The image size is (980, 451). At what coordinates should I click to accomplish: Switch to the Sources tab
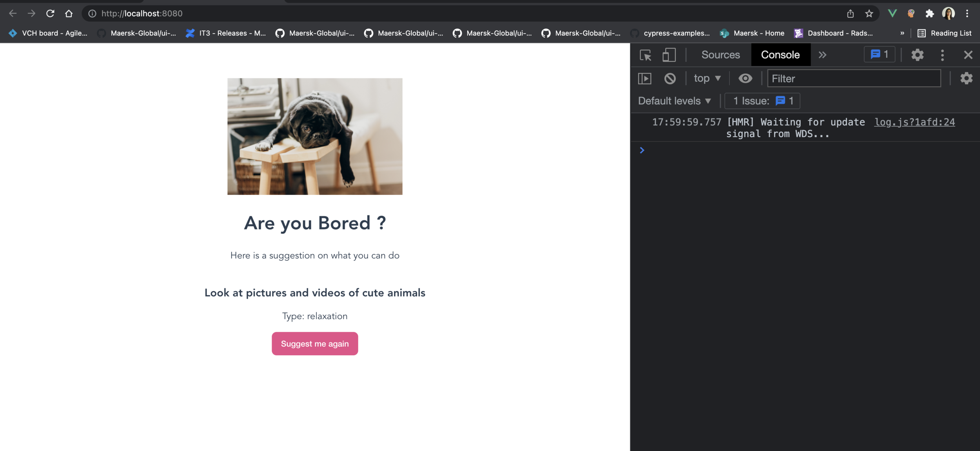pos(720,55)
